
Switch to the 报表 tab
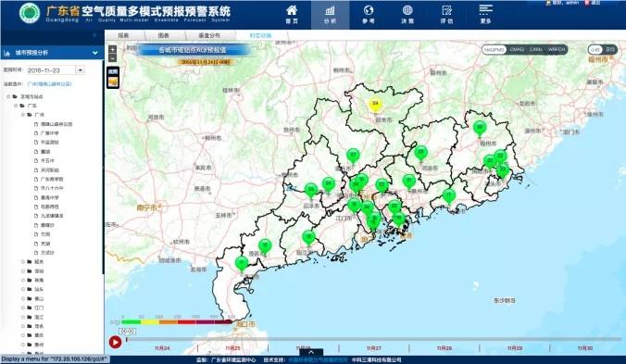click(x=124, y=35)
